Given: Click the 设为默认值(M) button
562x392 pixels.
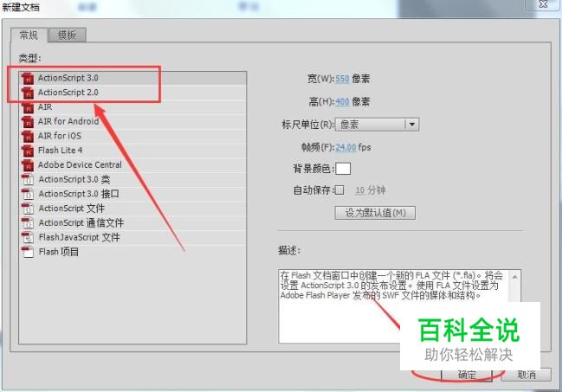Looking at the screenshot, I should pyautogui.click(x=375, y=213).
